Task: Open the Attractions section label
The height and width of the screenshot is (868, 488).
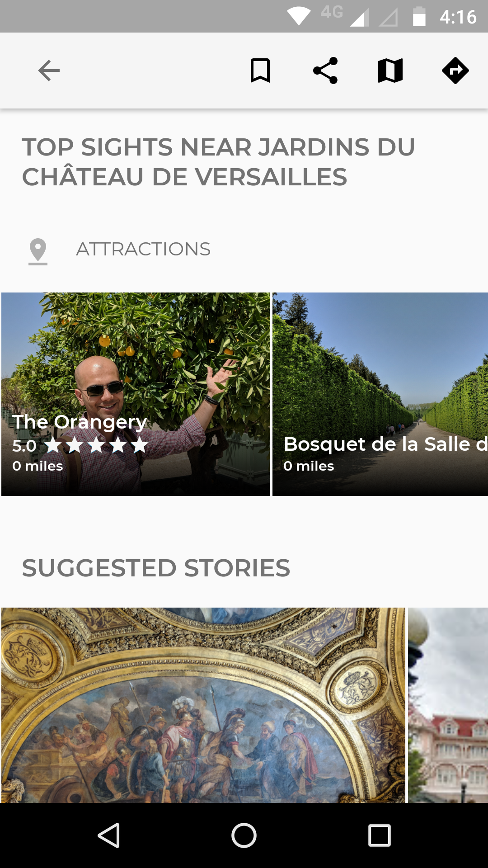Action: [x=143, y=249]
